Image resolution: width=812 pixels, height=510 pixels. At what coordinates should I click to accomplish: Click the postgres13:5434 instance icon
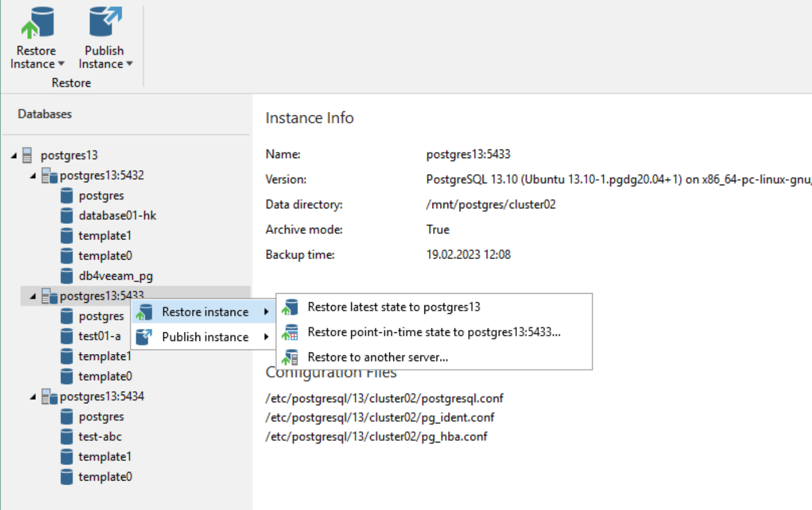[x=50, y=397]
